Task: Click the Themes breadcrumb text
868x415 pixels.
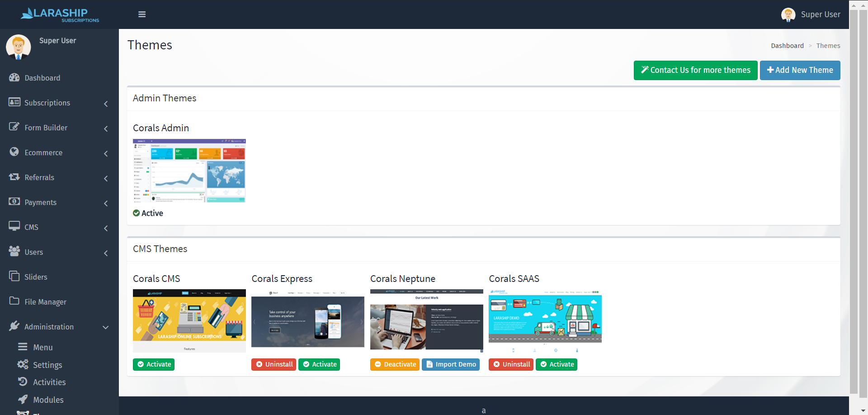Action: (828, 46)
